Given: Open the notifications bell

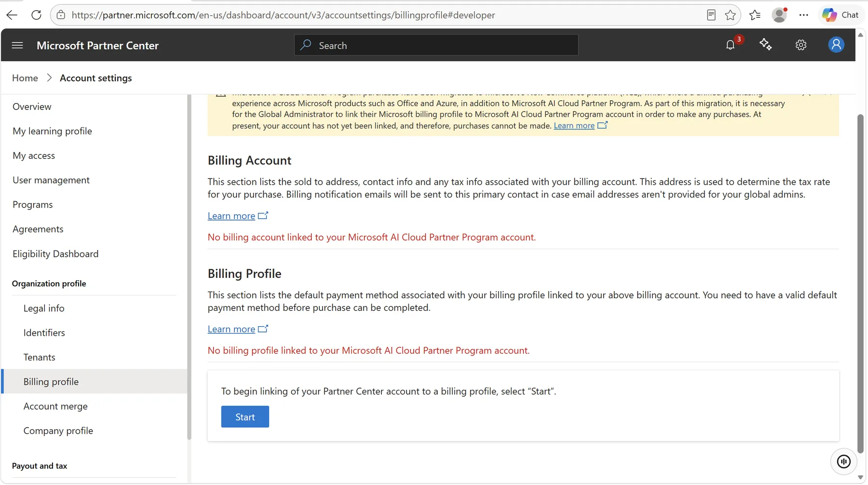Looking at the screenshot, I should [x=731, y=45].
